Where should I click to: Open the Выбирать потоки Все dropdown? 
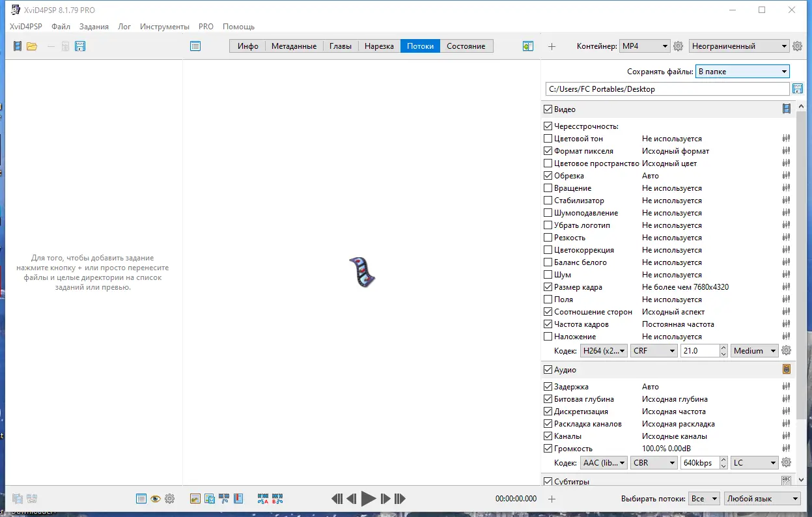tap(703, 499)
